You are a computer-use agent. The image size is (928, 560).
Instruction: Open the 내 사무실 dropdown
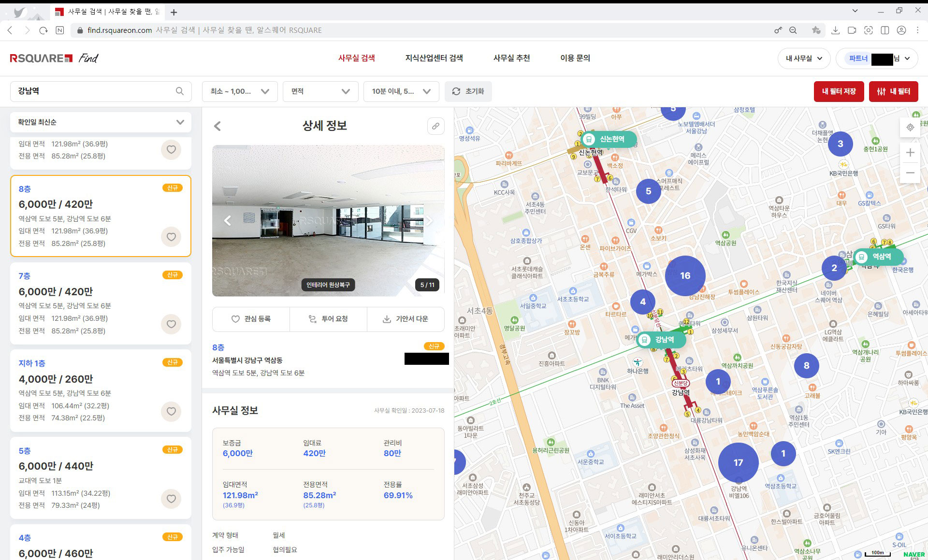coord(804,58)
